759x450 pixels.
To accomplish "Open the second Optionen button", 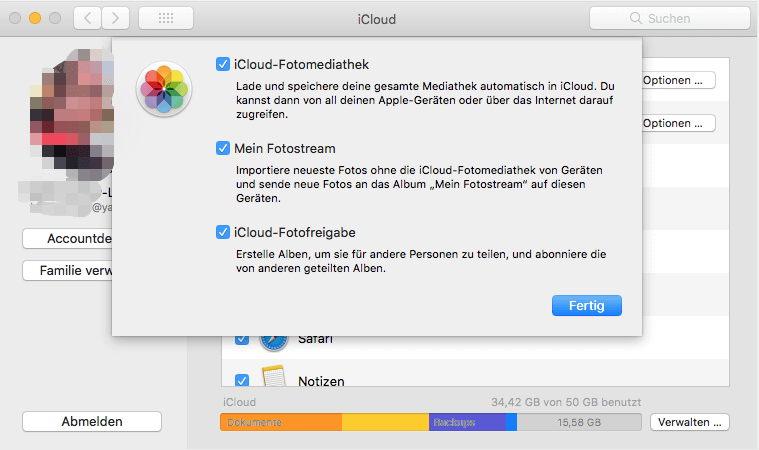I will (678, 123).
